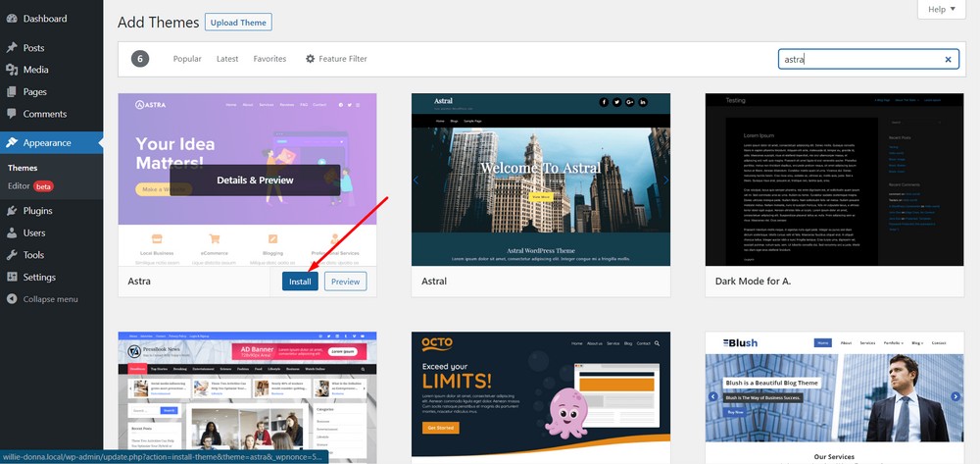The image size is (980, 464).
Task: Click previous slide arrow on Astral preview
Action: click(416, 180)
